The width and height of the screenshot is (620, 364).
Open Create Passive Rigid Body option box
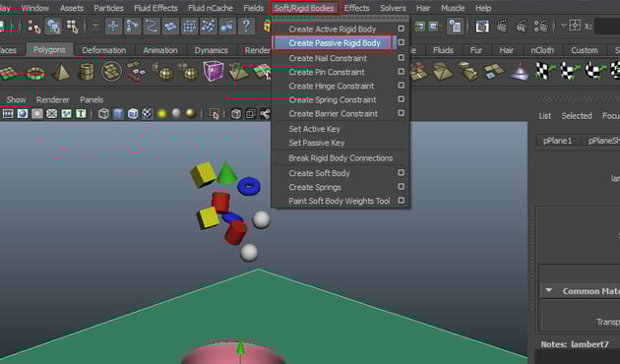pyautogui.click(x=401, y=42)
